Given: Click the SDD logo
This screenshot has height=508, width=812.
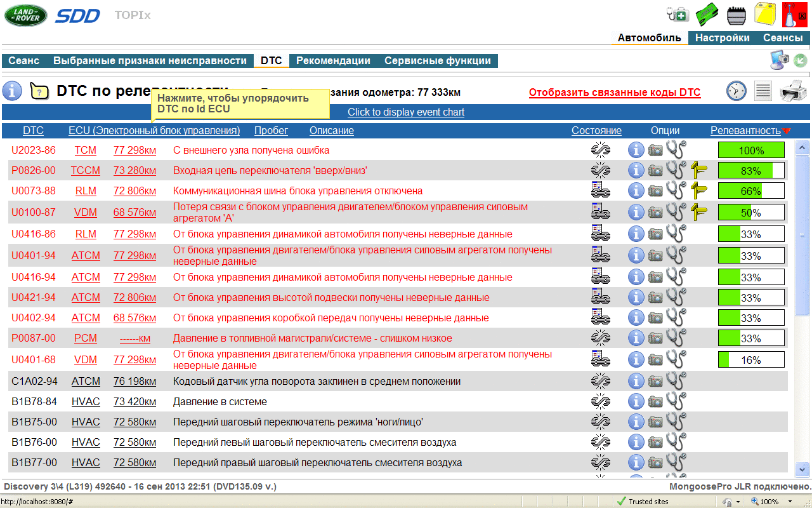Looking at the screenshot, I should pyautogui.click(x=78, y=16).
